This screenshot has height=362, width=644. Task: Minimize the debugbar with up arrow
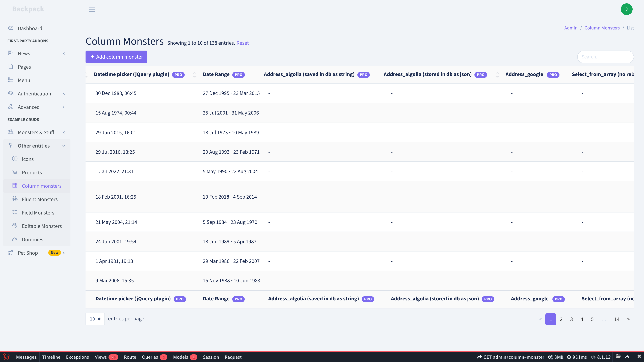tap(627, 357)
